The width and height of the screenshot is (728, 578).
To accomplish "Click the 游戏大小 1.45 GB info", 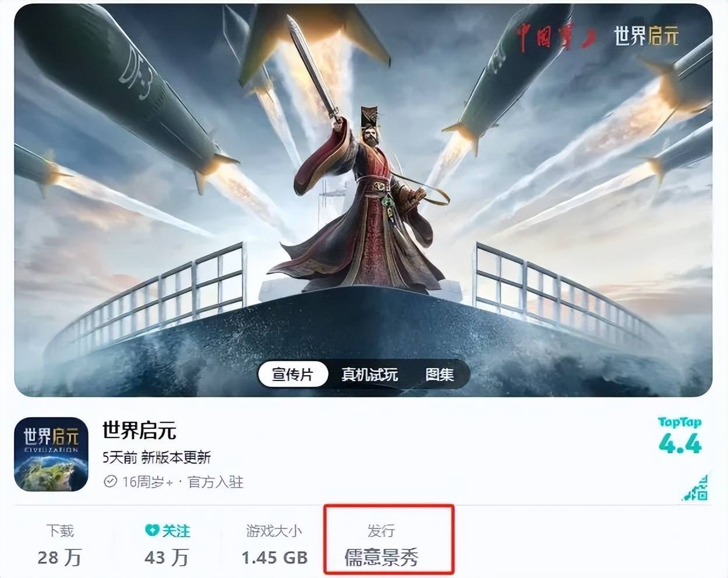I will click(274, 545).
